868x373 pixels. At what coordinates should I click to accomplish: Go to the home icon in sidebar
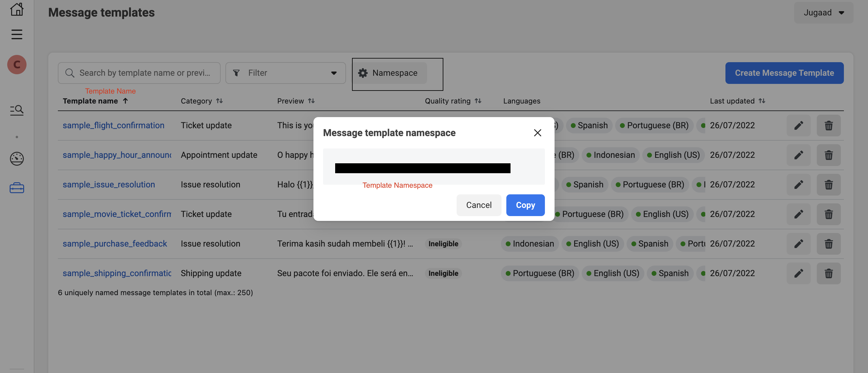click(x=17, y=9)
